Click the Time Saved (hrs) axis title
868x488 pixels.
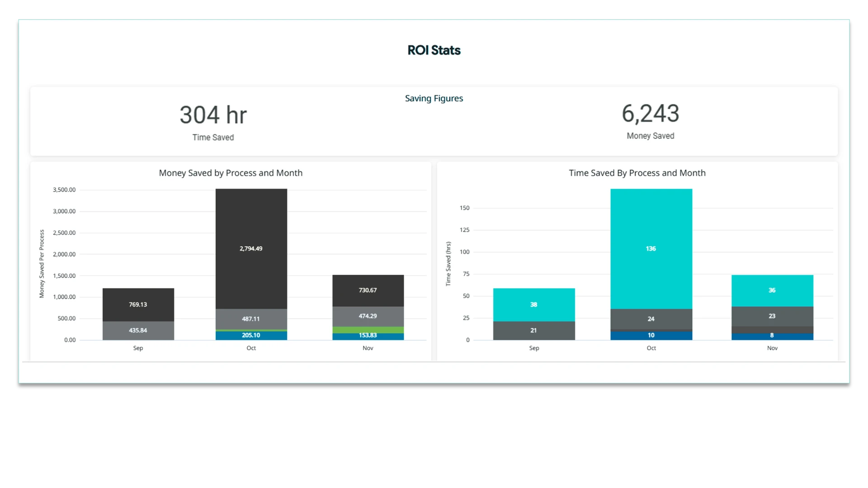coord(448,264)
